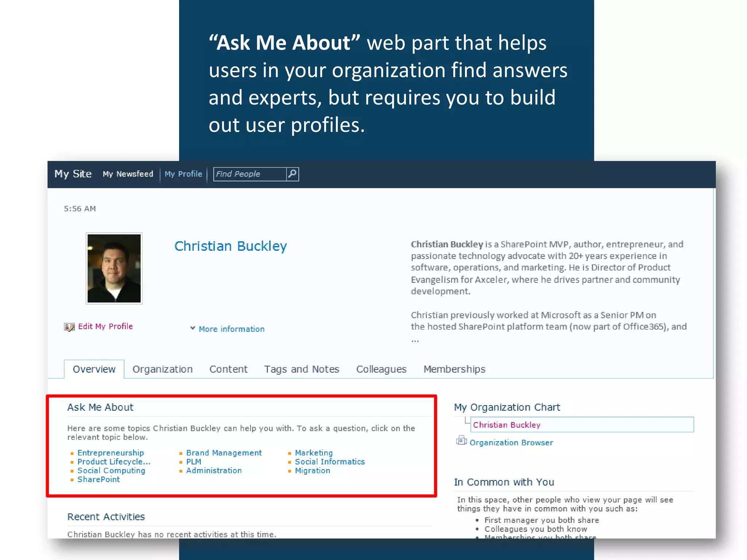Select the Overview tab

(x=94, y=369)
